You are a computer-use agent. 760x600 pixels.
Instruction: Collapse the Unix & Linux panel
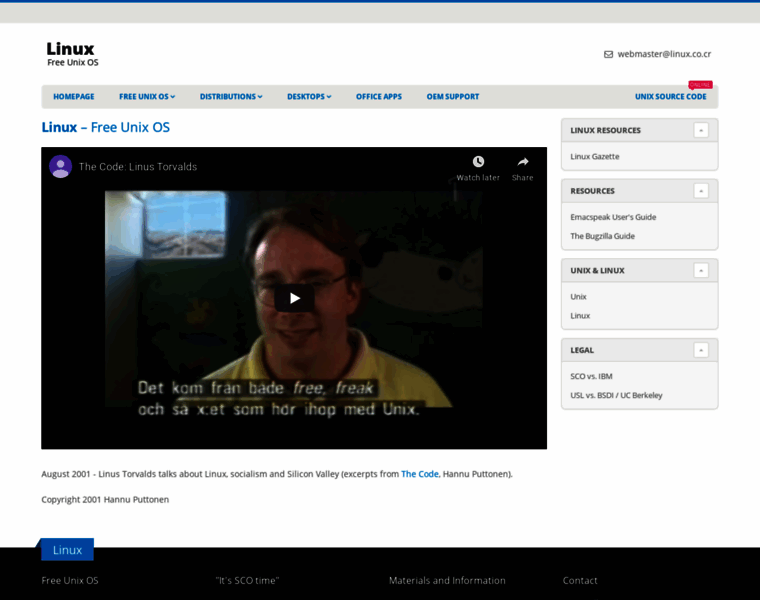tap(701, 270)
